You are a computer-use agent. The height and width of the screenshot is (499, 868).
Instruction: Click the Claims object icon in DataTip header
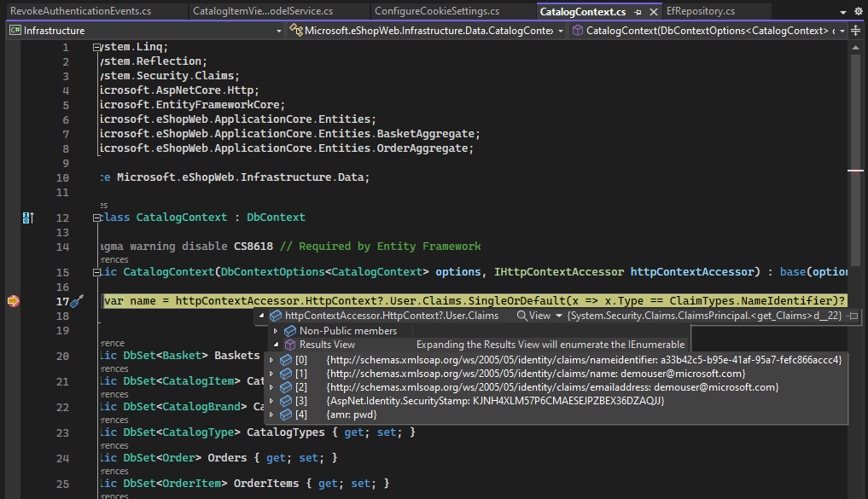275,315
